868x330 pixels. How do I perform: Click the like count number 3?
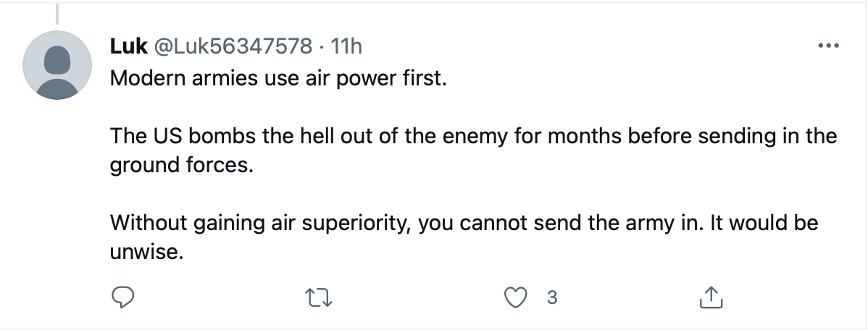552,296
